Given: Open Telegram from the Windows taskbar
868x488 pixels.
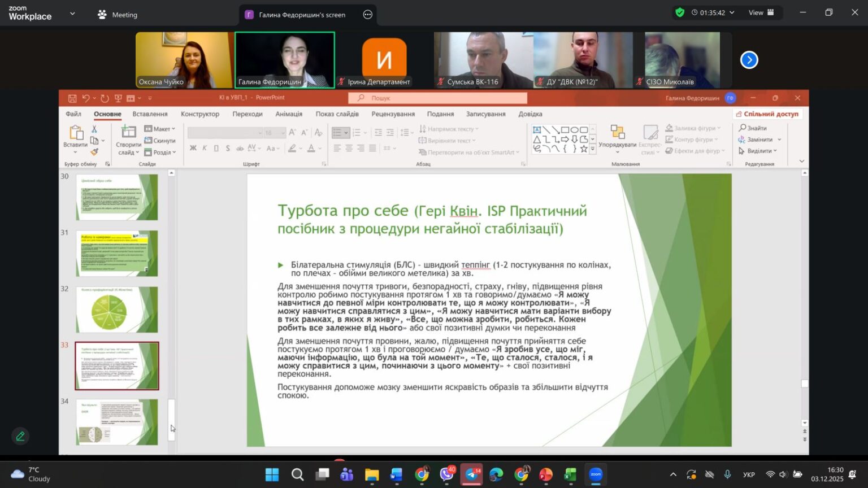Looking at the screenshot, I should point(471,474).
